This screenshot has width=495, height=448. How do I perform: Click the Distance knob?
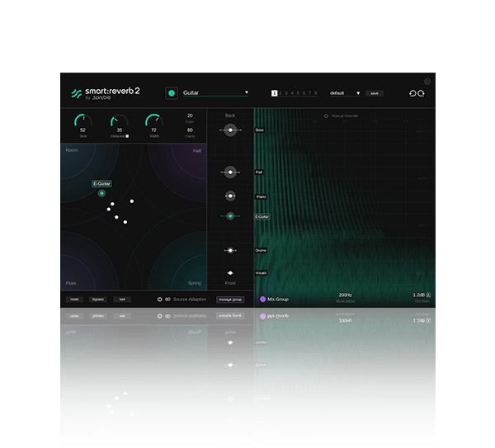coord(119,121)
